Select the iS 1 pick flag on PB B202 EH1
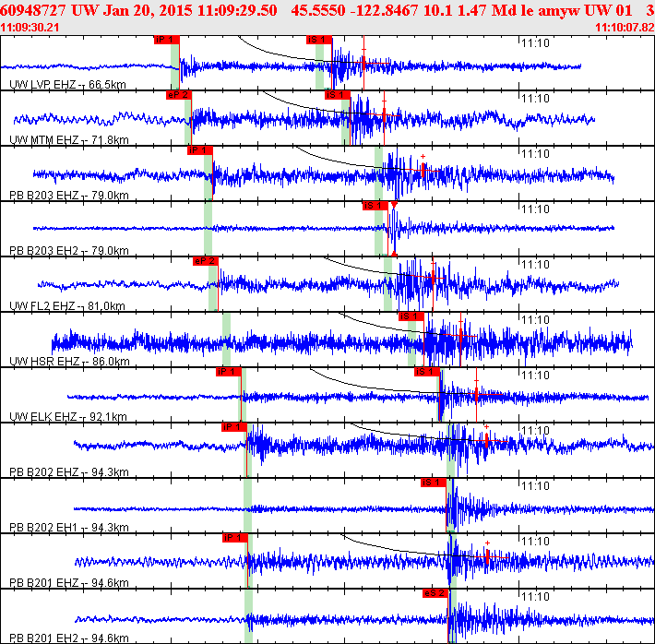The width and height of the screenshot is (655, 644). click(x=434, y=483)
